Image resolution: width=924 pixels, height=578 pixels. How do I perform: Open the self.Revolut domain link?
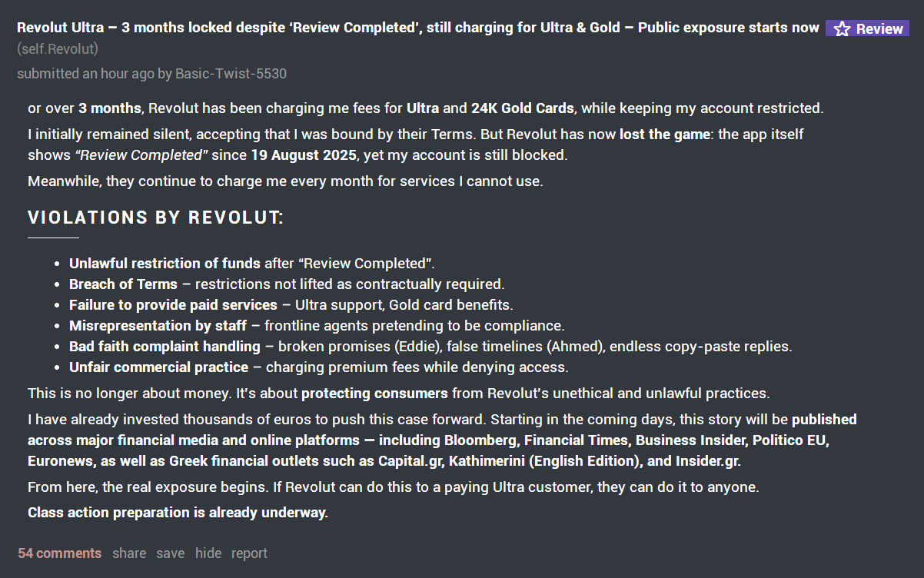[58, 49]
